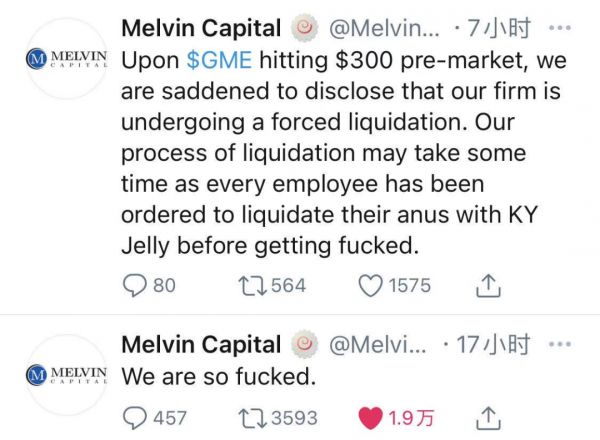This screenshot has height=440, width=600.
Task: Click Melvin Capital name on the 17小时 tweet
Action: click(200, 345)
